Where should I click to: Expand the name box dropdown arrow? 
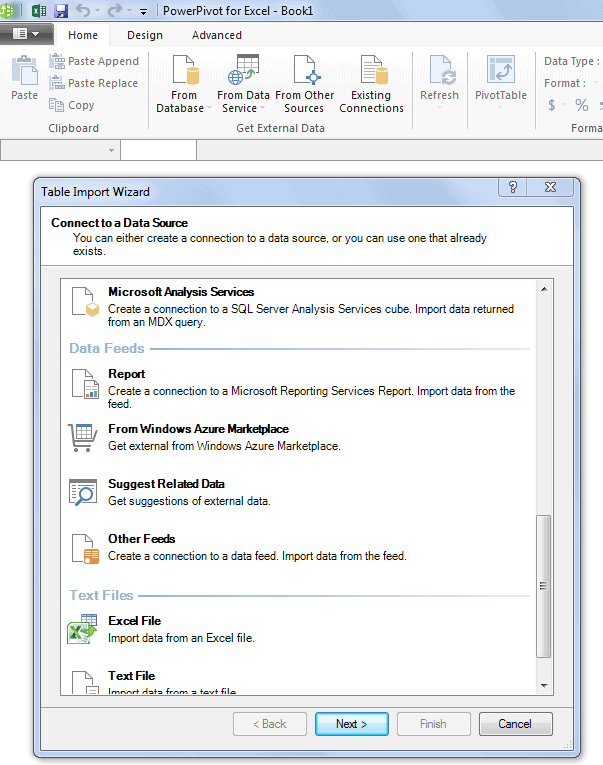tap(111, 150)
